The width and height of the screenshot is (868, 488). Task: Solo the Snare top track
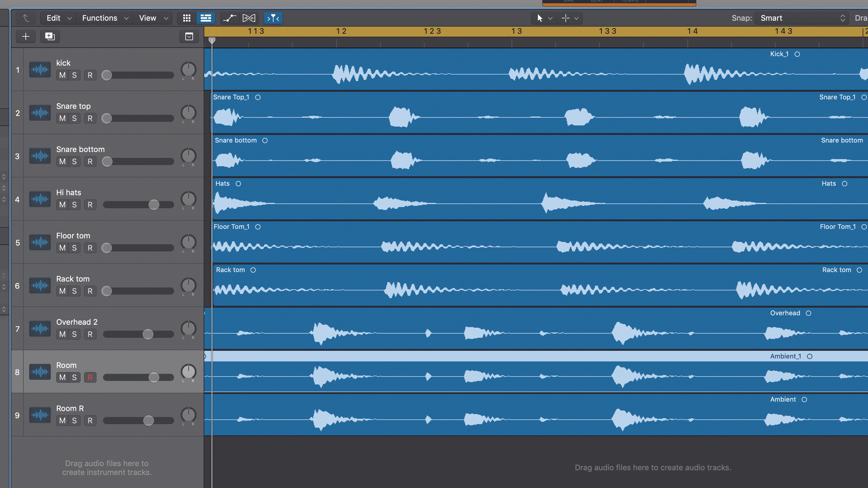[75, 119]
